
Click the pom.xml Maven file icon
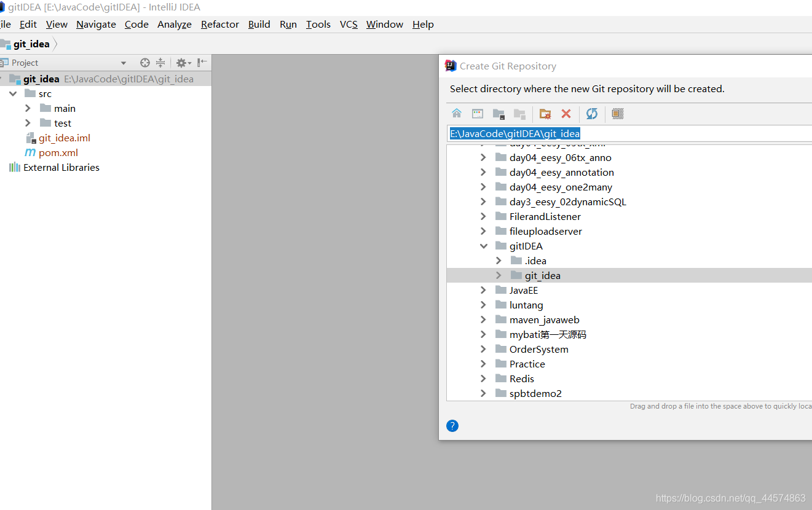(x=30, y=152)
